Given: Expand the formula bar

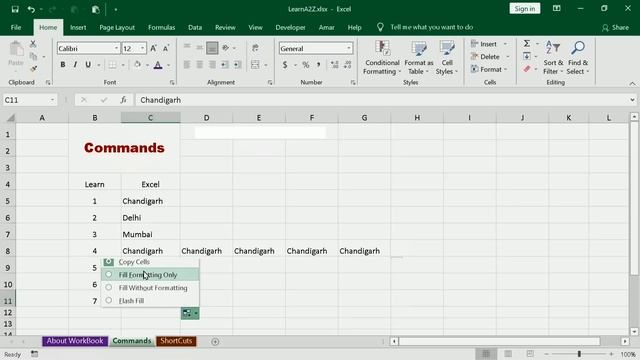Looking at the screenshot, I should pos(632,100).
